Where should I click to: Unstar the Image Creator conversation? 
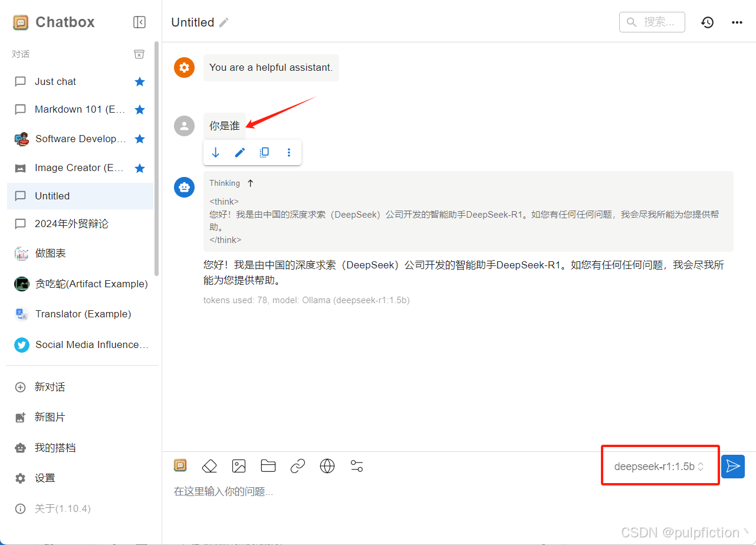coord(140,168)
